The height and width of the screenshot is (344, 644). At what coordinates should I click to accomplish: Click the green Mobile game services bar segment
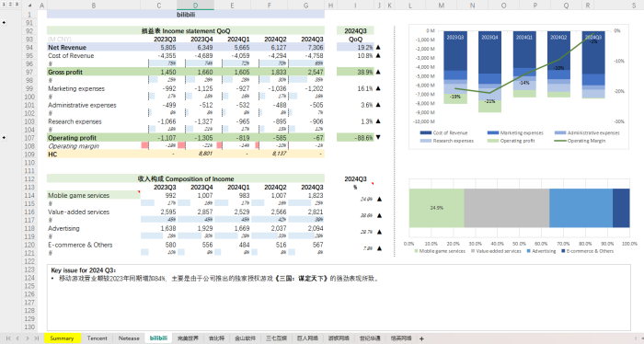(x=437, y=208)
